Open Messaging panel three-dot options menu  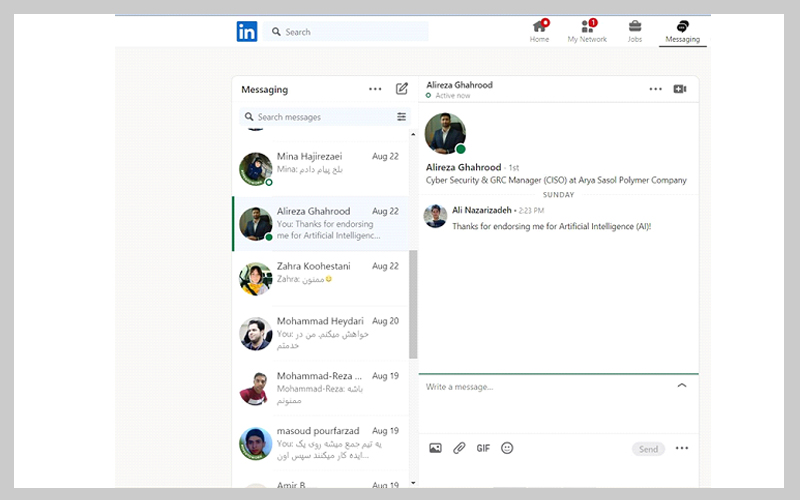375,89
